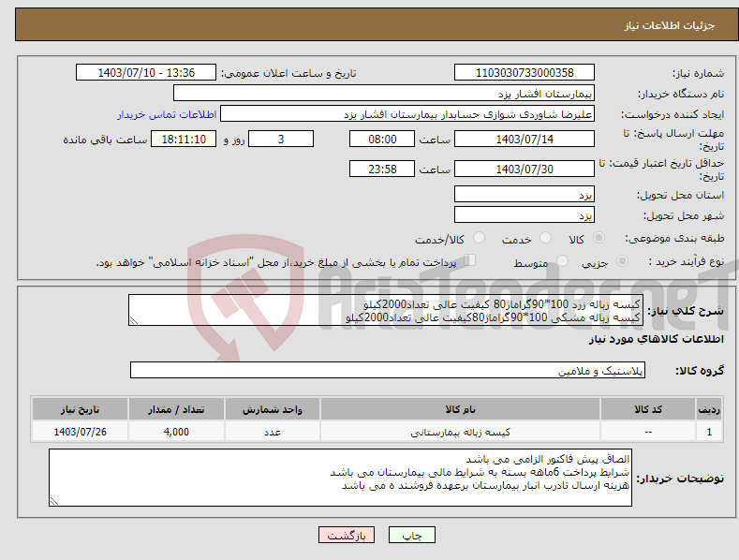Click the delivery province field یزد
Screen dimensions: 739x560
point(525,194)
